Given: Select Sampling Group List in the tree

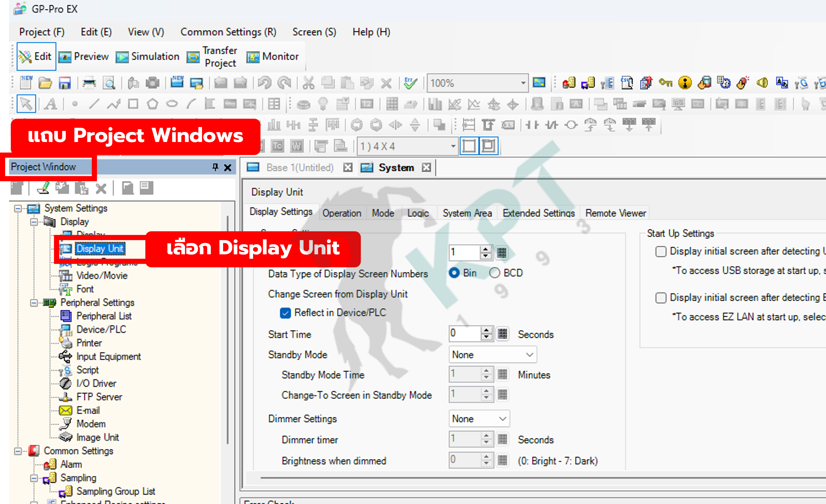Looking at the screenshot, I should tap(116, 491).
